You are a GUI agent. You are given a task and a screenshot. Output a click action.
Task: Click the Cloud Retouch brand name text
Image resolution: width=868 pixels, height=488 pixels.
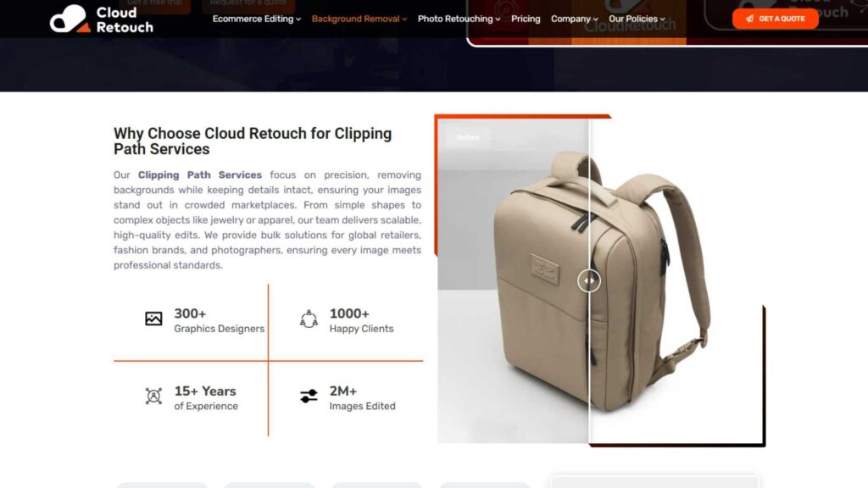[125, 19]
